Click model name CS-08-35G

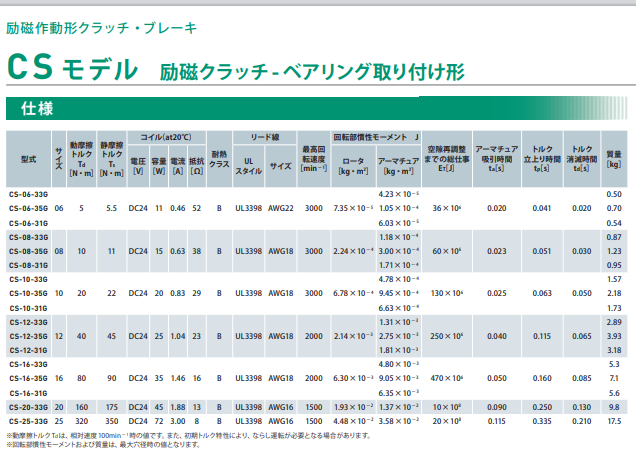[x=28, y=251]
